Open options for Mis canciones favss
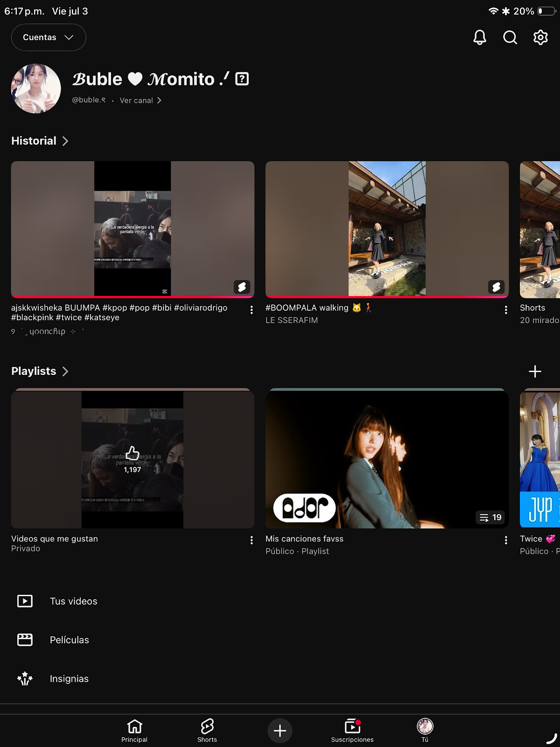The width and height of the screenshot is (560, 747). pyautogui.click(x=506, y=540)
